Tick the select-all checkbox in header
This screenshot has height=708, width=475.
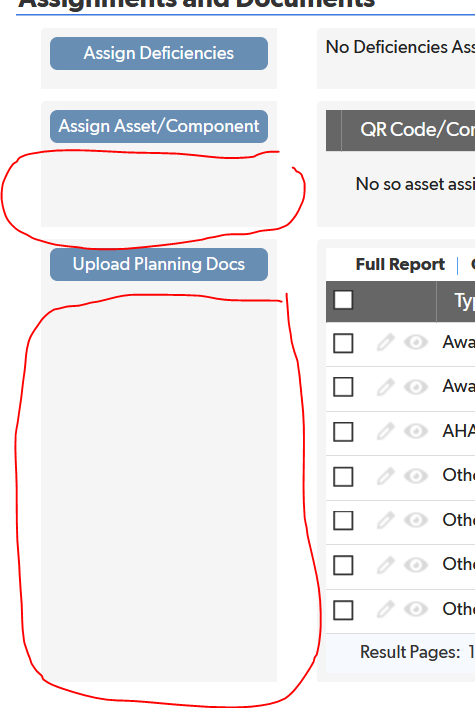point(343,300)
